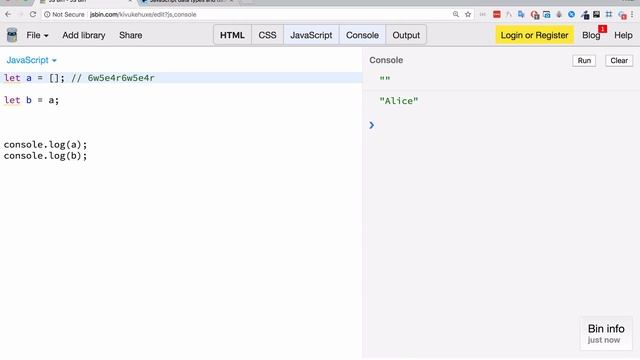Switch to the JavaScript data types browser tab
Image resolution: width=640 pixels, height=360 pixels.
coord(188,2)
